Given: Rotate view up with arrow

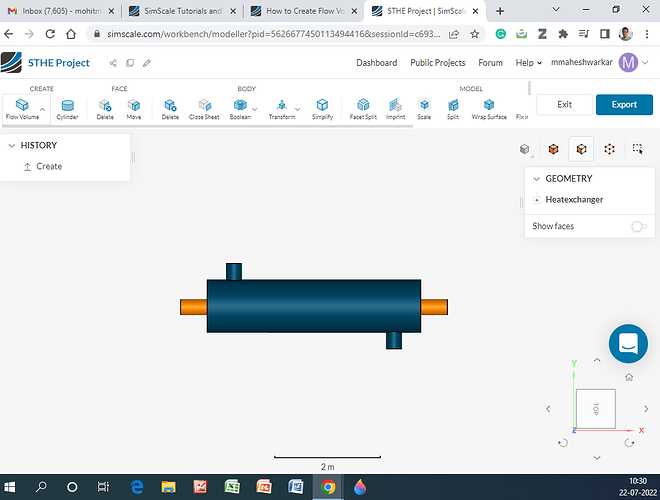Looking at the screenshot, I should tap(597, 360).
